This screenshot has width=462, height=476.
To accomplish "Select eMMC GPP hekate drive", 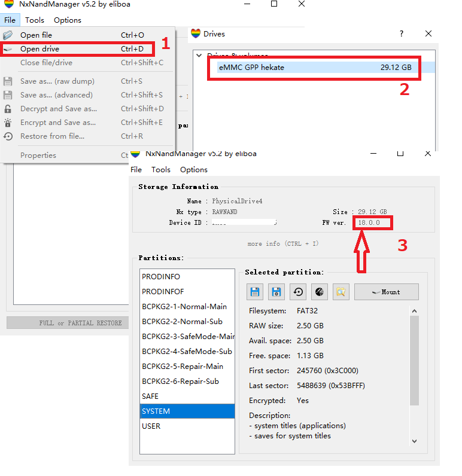I will 326,68.
